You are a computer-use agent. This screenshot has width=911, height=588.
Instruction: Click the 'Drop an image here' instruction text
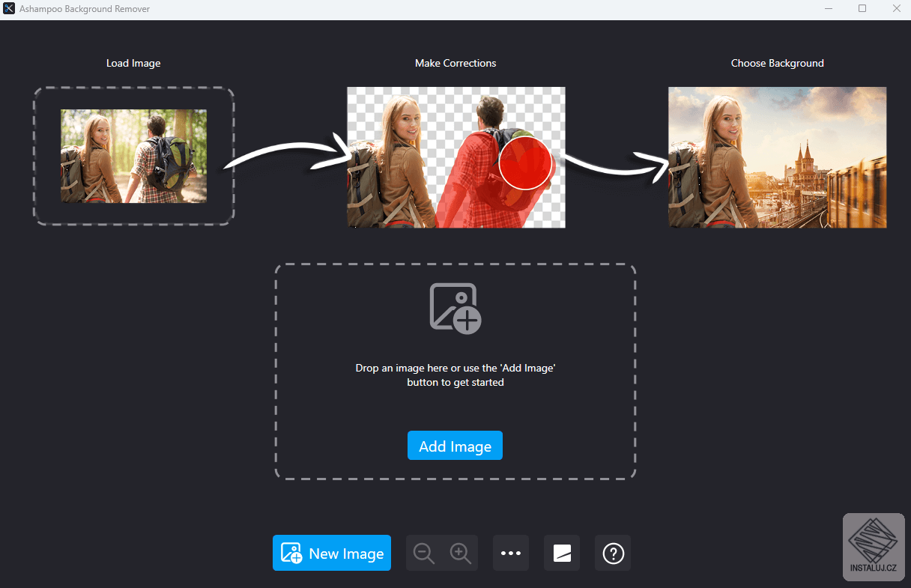[455, 375]
